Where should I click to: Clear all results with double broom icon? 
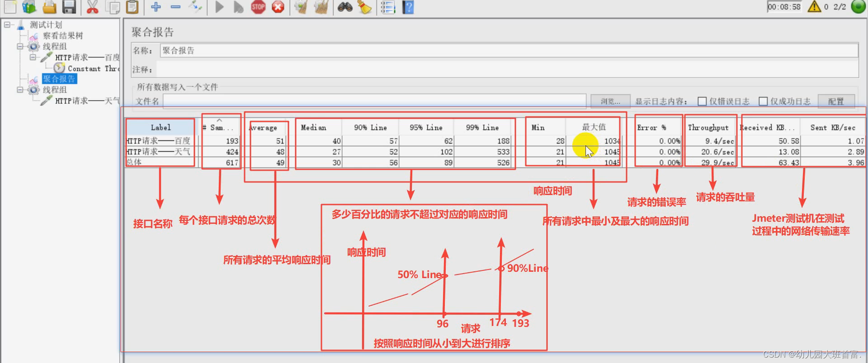click(x=321, y=6)
